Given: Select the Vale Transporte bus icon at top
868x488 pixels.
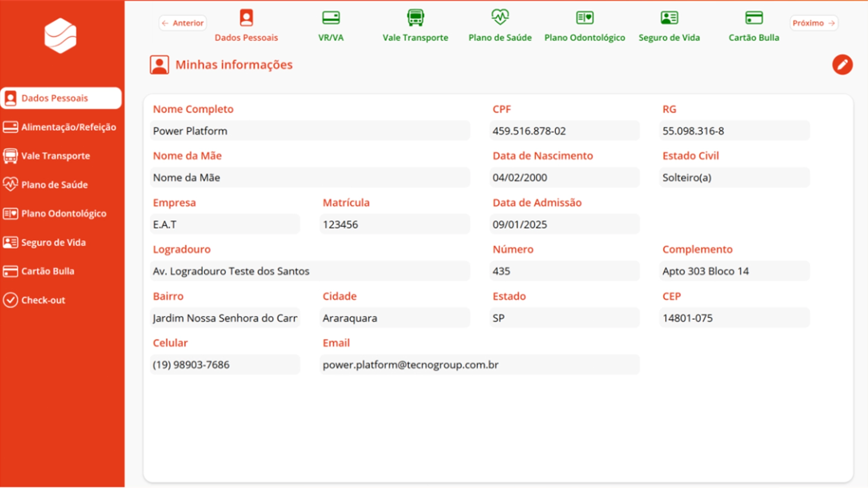Looking at the screenshot, I should click(415, 18).
